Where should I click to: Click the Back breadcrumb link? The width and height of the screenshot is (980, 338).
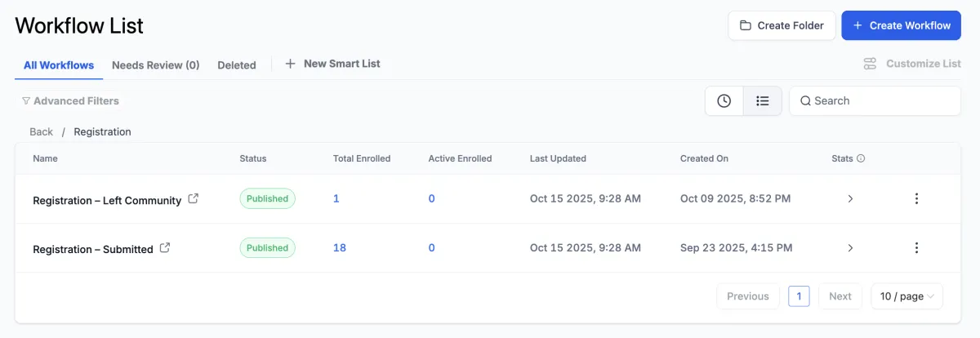41,131
